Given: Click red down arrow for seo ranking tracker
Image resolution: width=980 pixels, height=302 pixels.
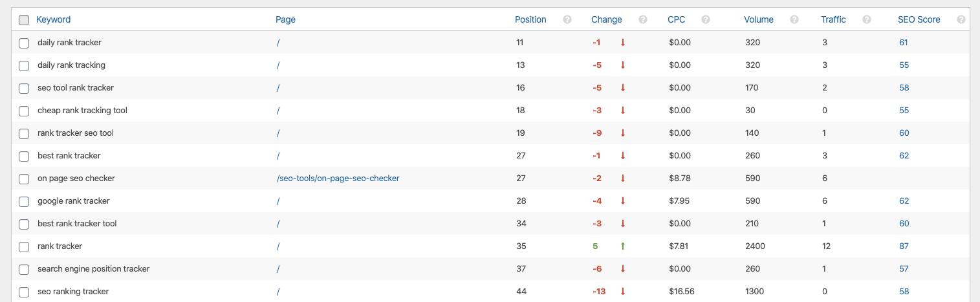Looking at the screenshot, I should tap(623, 292).
